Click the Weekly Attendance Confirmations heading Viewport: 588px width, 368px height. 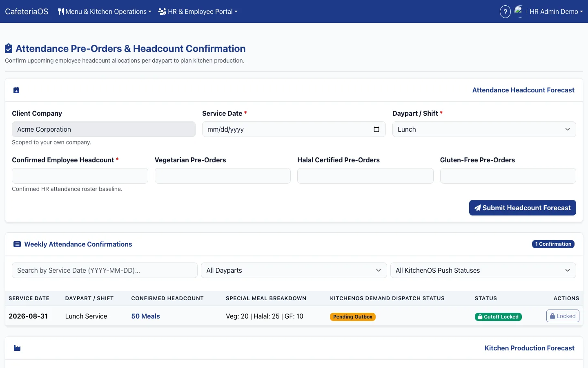(78, 244)
